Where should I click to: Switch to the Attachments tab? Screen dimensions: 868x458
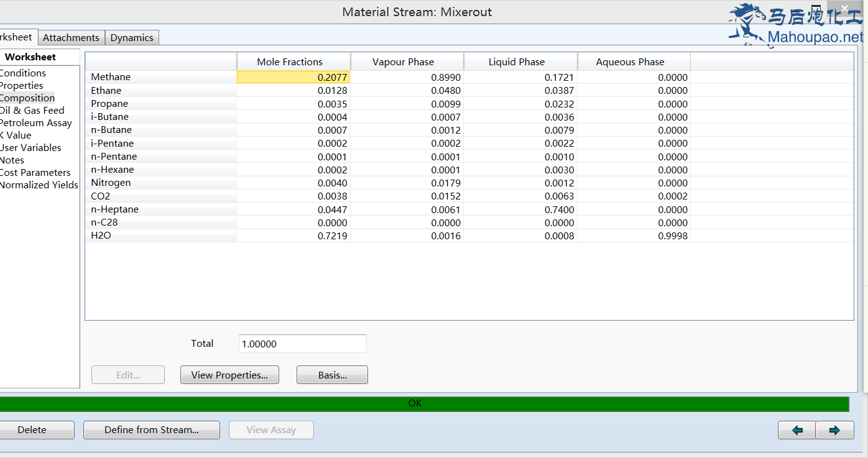pos(71,38)
